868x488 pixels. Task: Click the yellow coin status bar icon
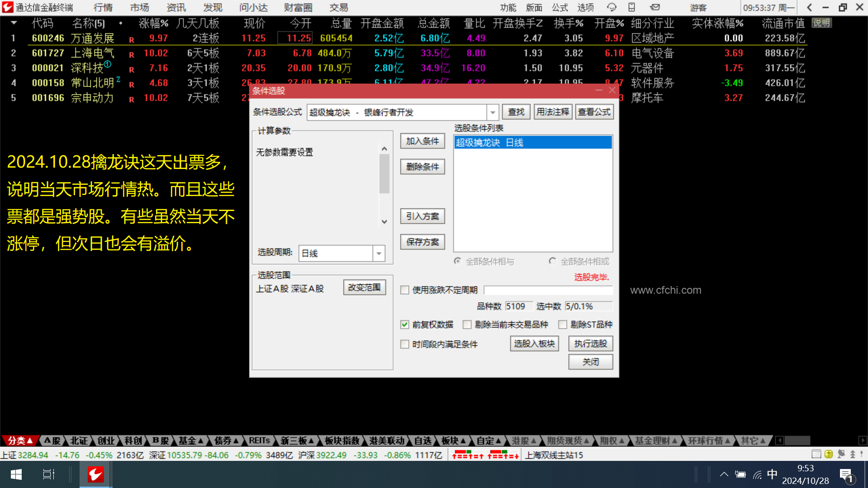pyautogui.click(x=829, y=454)
